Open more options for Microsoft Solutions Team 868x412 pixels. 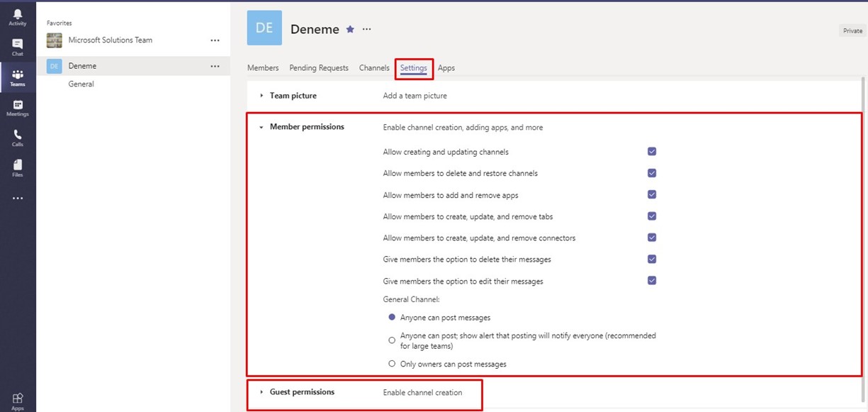click(x=215, y=40)
